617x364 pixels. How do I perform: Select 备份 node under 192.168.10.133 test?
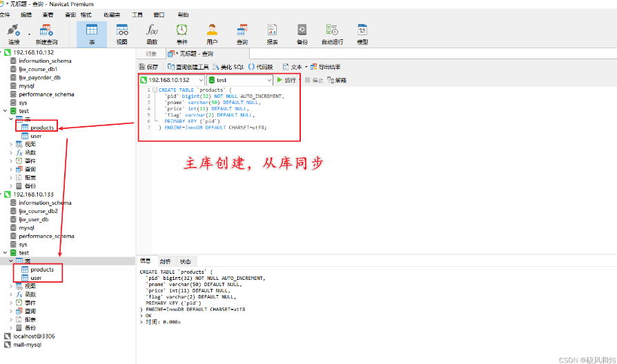[26, 328]
